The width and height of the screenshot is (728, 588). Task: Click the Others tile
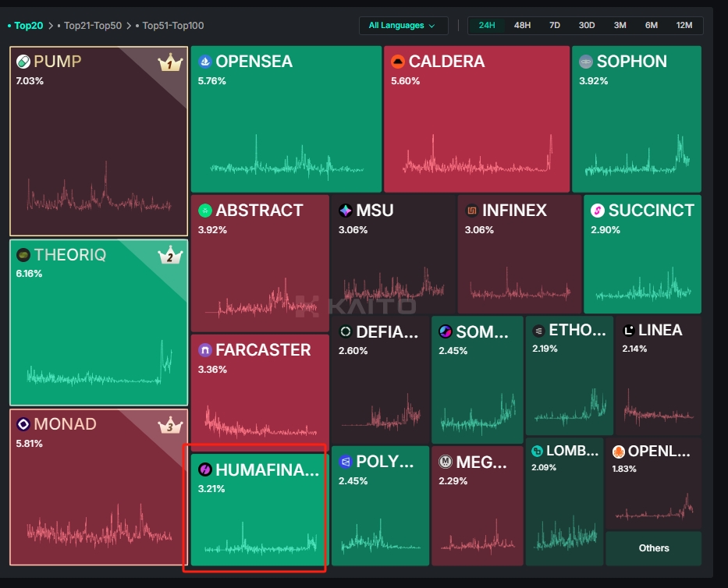click(x=654, y=548)
